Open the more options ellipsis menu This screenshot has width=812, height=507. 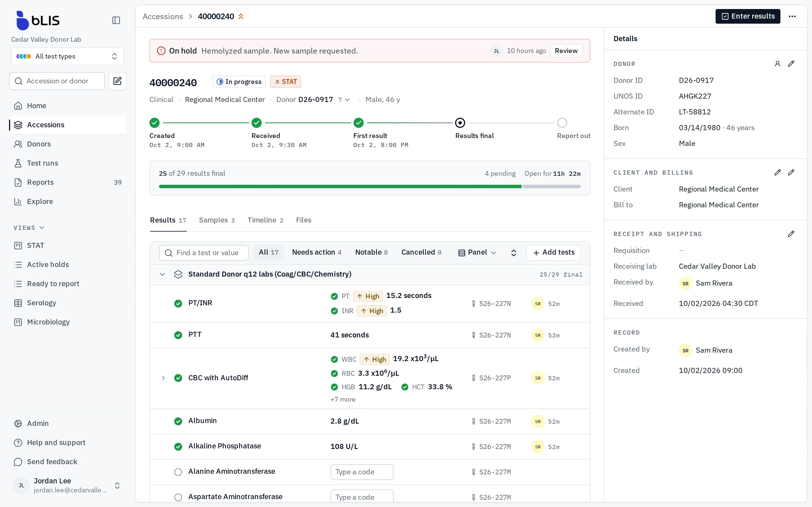(792, 16)
